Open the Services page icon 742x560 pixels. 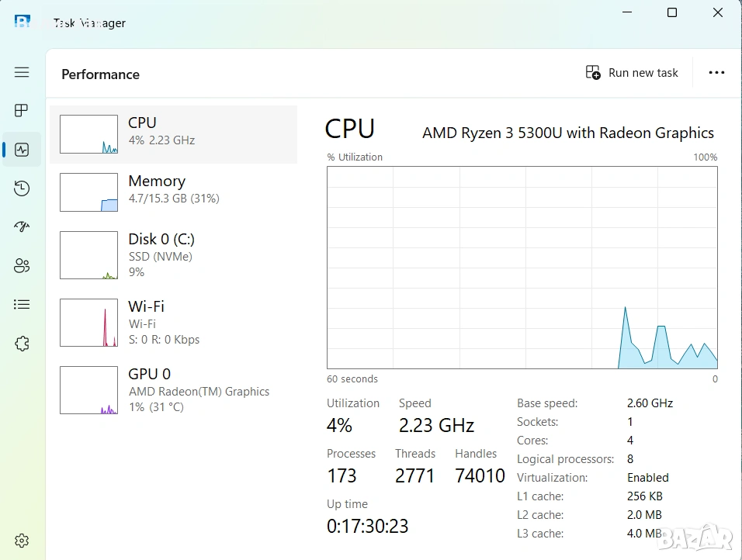click(22, 344)
